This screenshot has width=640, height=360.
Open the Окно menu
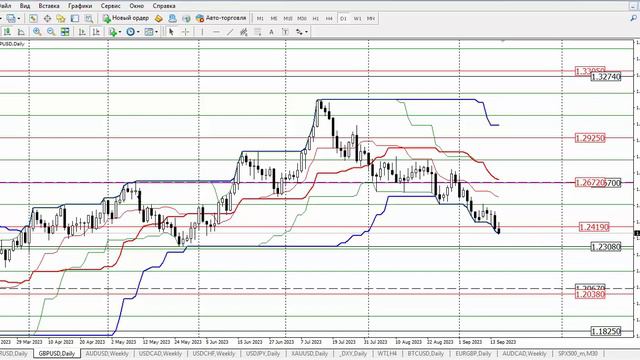pos(136,6)
